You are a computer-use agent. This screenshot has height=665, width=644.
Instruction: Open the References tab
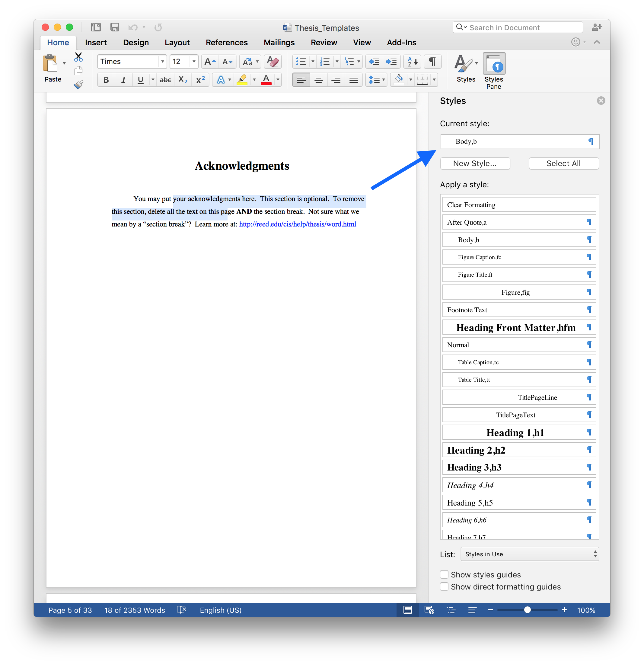(227, 43)
